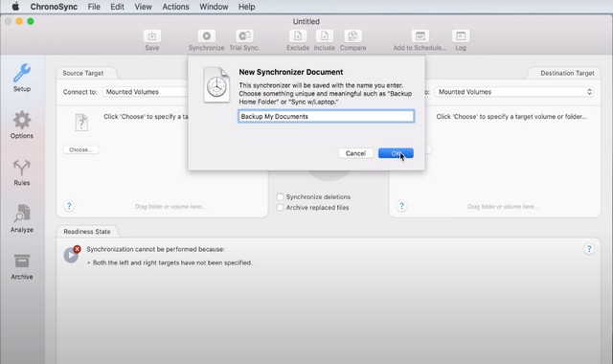
Task: Open the Actions menu
Action: pos(175,7)
